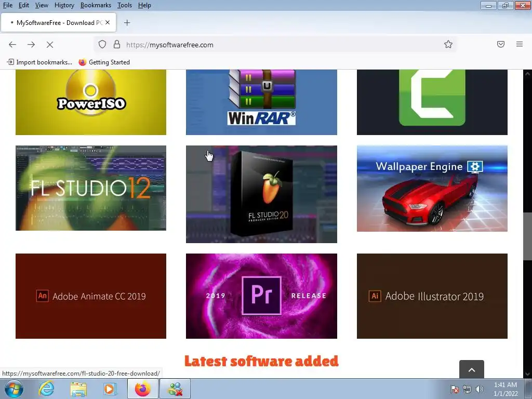Click the taskbar clock showing 1:41 AM
The image size is (532, 399).
[x=506, y=389]
